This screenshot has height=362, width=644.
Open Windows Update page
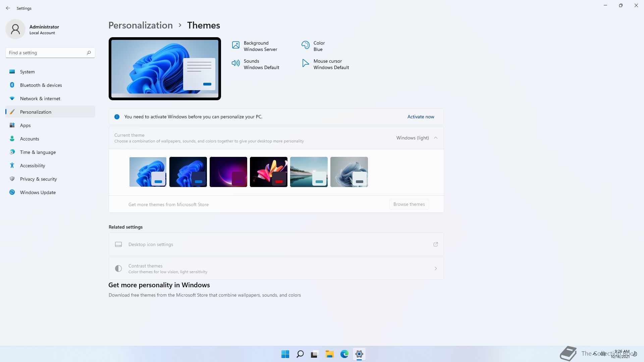pos(50,192)
